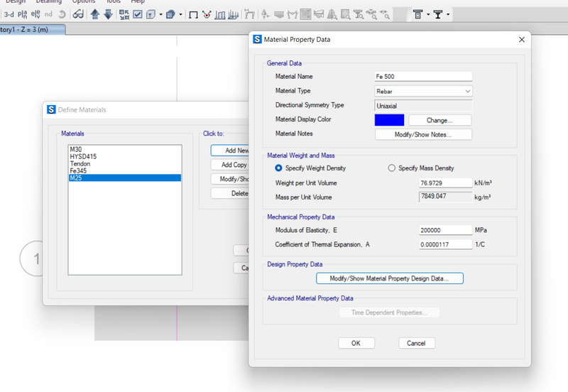Click the Uniaxial symmetry type field
This screenshot has height=392, width=568.
coord(423,106)
